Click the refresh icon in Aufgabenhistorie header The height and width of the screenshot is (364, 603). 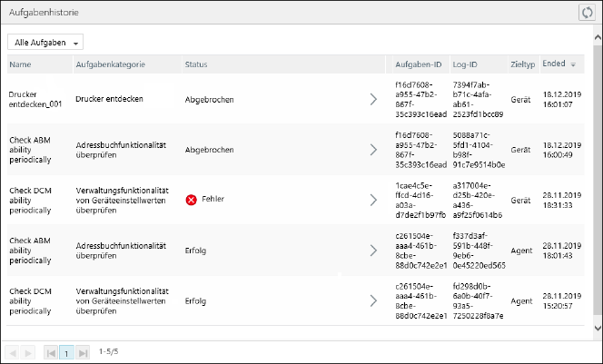pos(586,12)
